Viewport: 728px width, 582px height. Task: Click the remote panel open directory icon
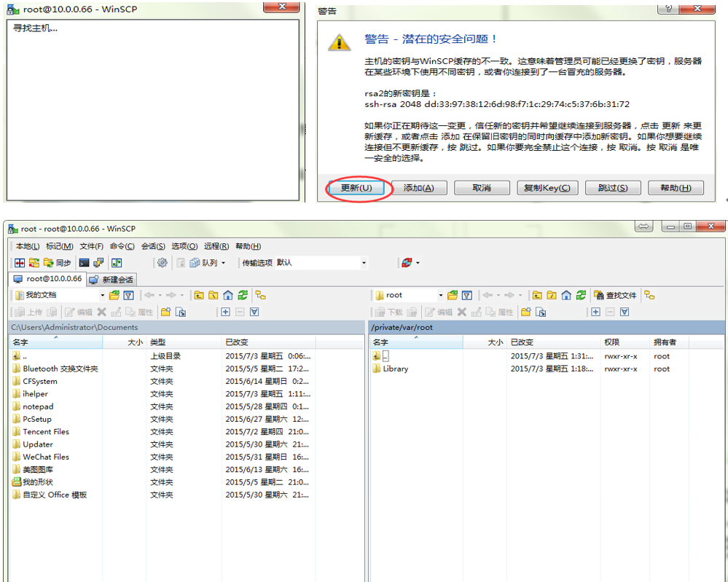coord(453,295)
